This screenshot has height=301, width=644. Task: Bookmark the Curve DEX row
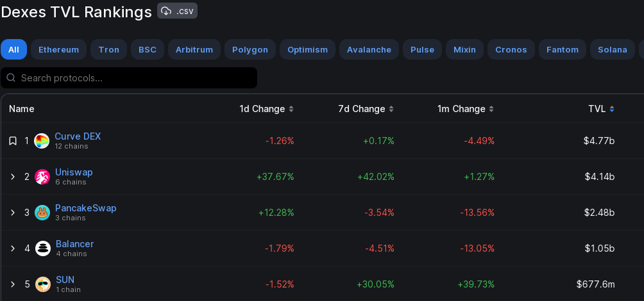13,141
